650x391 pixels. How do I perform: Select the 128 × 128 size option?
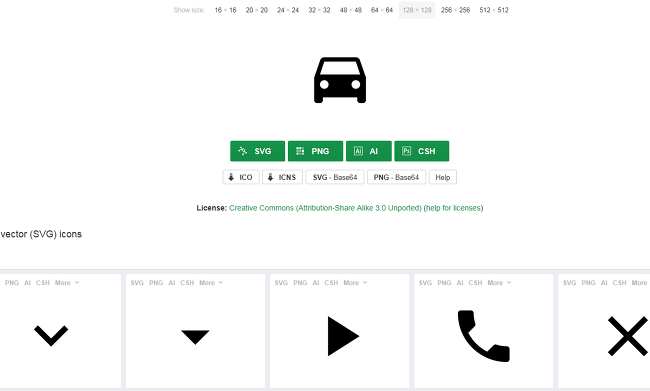click(417, 10)
